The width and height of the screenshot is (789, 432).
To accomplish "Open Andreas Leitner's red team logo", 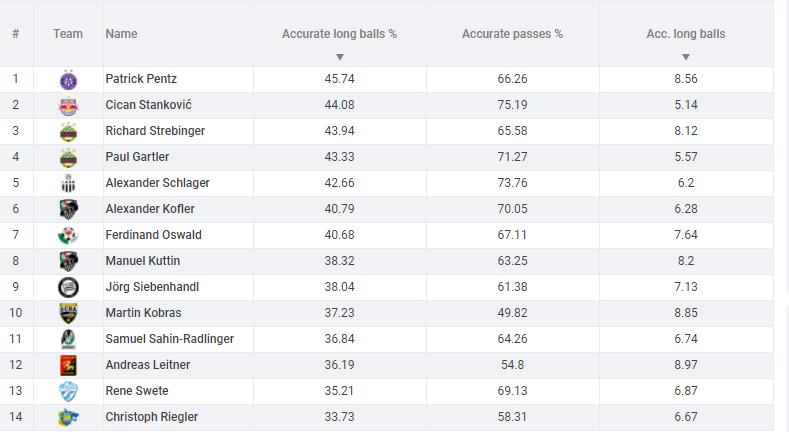I will 68,366.
